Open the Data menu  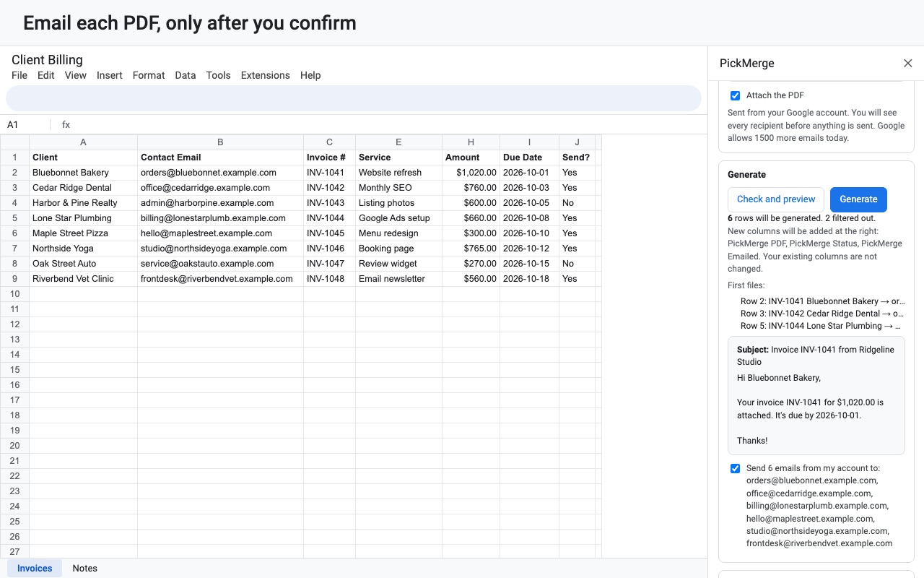tap(186, 75)
